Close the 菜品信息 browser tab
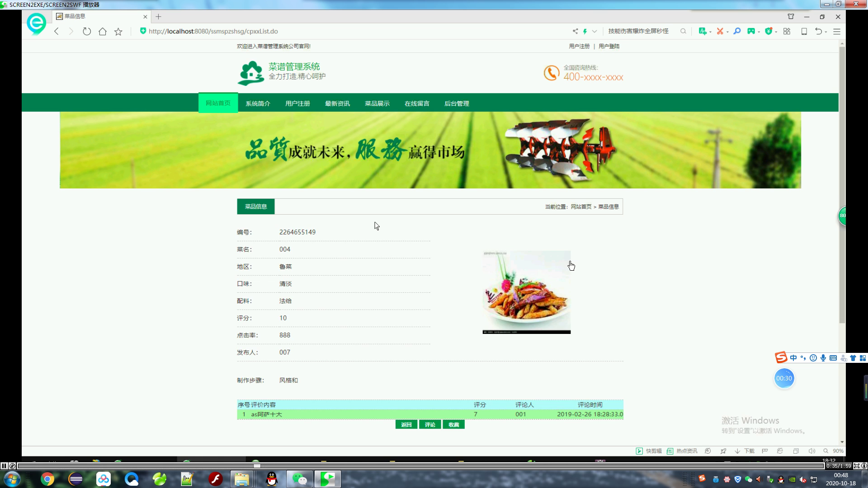This screenshot has height=488, width=868. (145, 17)
